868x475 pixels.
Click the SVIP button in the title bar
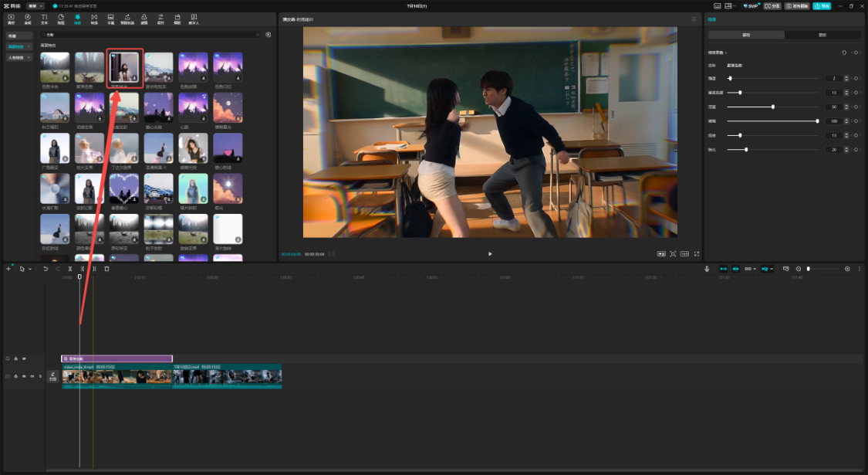751,6
